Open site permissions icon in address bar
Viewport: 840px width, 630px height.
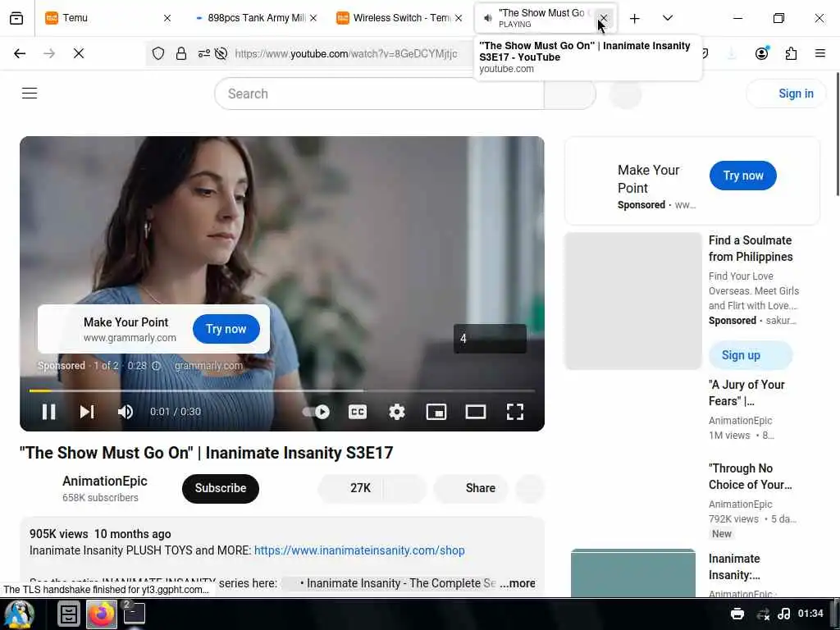coord(204,53)
